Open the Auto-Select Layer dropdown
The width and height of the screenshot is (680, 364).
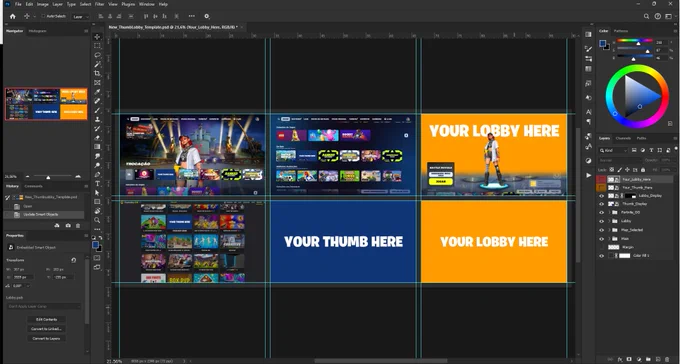pos(80,16)
